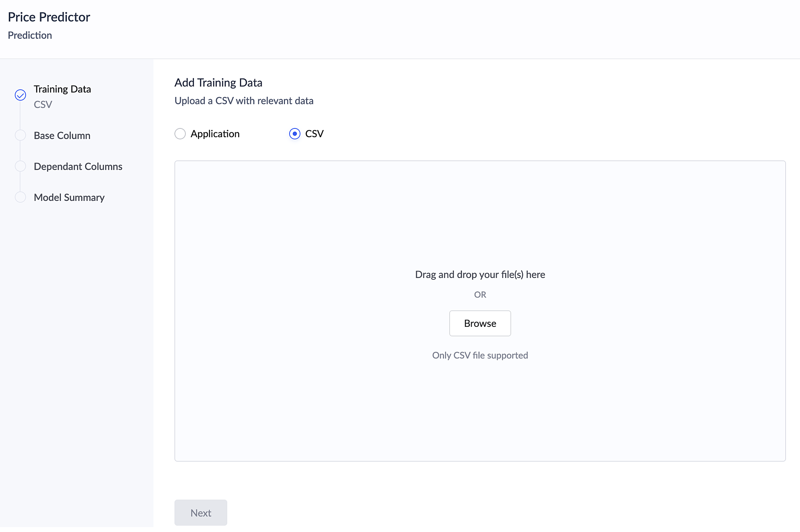The width and height of the screenshot is (800, 532).
Task: Click the Price Predictor title
Action: pos(49,17)
